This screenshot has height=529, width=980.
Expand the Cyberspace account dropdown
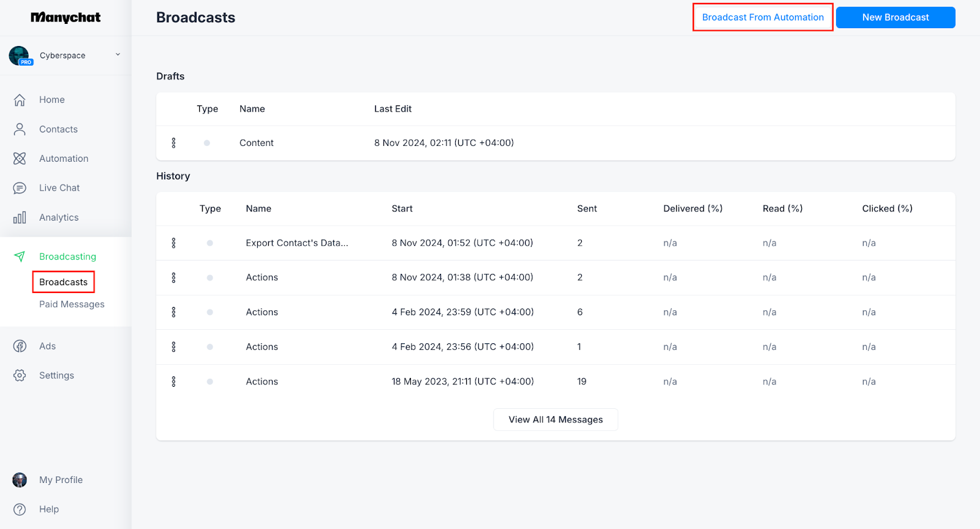118,55
